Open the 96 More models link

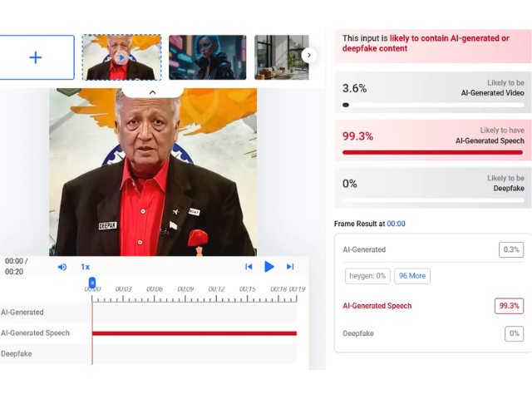pos(412,276)
